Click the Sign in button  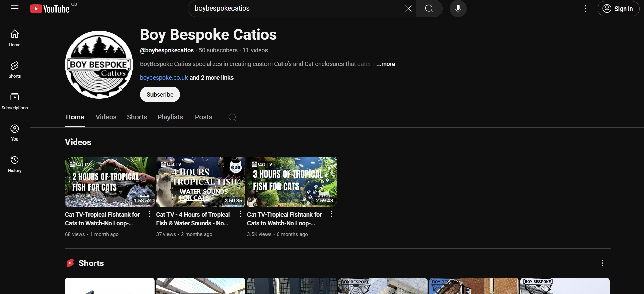pyautogui.click(x=618, y=9)
